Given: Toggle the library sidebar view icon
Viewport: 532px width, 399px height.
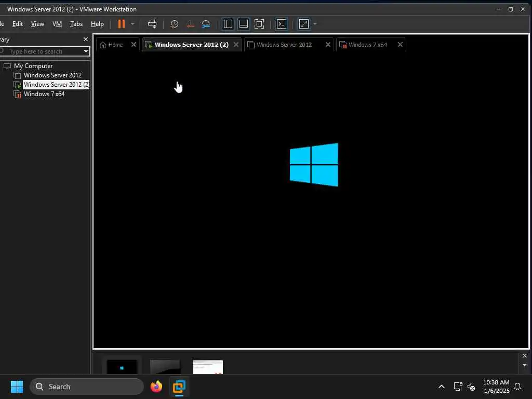Looking at the screenshot, I should [x=228, y=24].
